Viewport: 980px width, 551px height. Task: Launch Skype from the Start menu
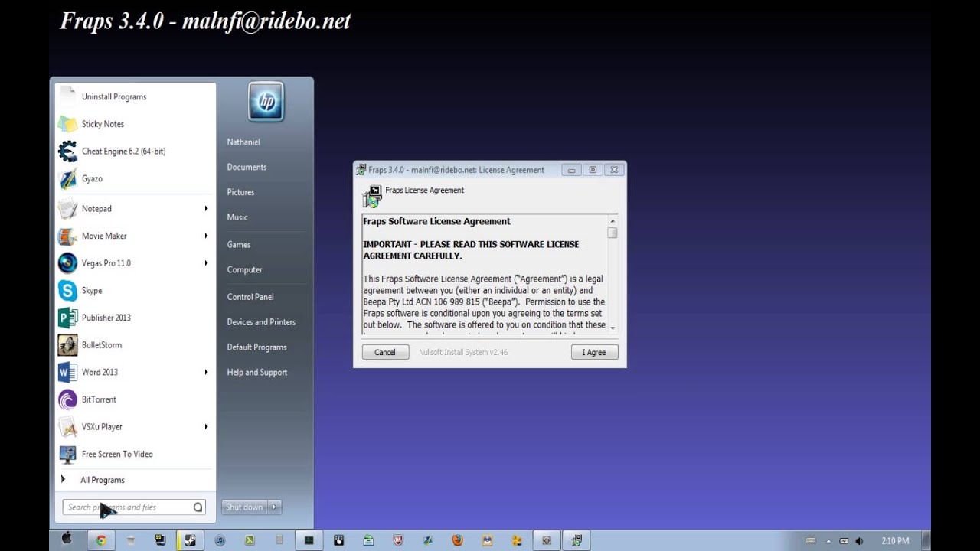(x=135, y=291)
